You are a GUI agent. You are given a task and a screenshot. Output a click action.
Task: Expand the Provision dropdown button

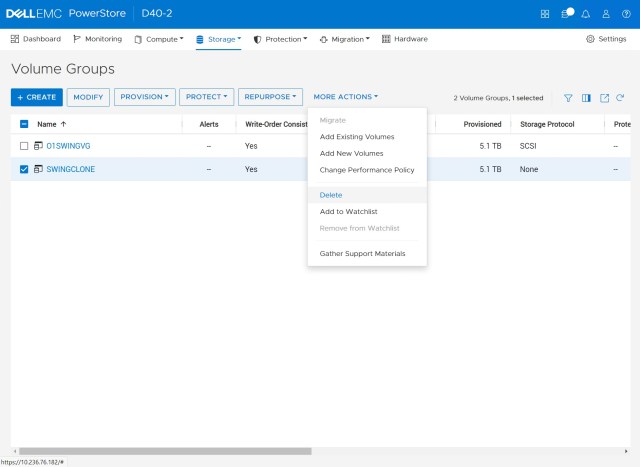[145, 97]
